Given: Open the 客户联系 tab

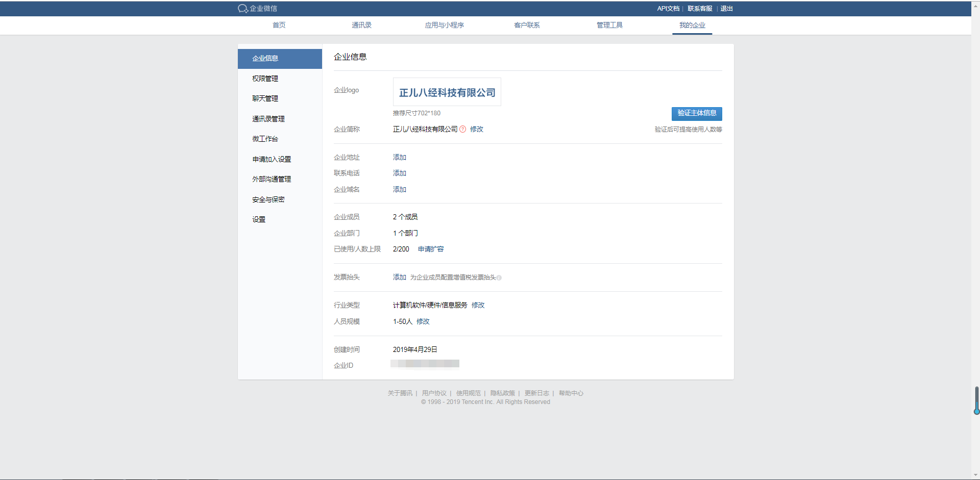Looking at the screenshot, I should (527, 25).
